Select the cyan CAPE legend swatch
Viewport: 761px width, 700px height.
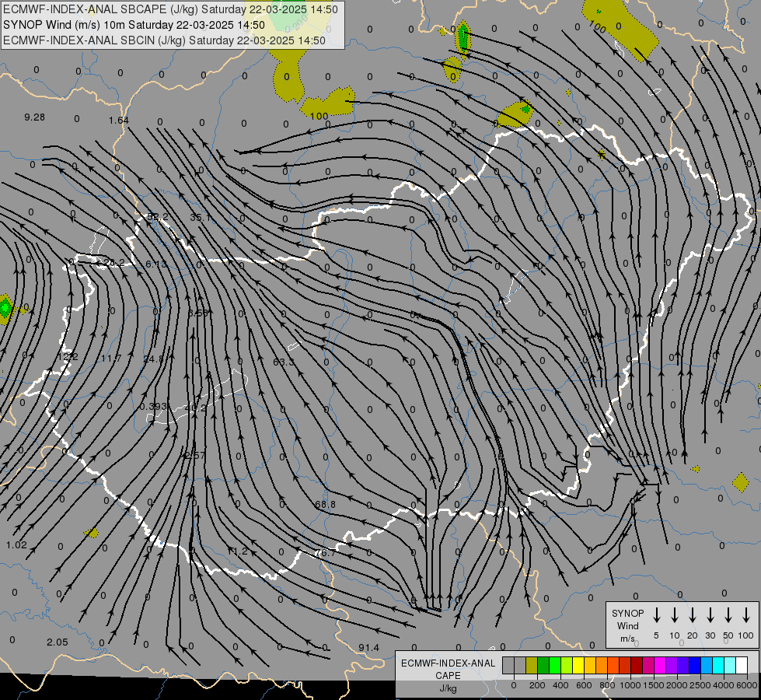pos(717,666)
